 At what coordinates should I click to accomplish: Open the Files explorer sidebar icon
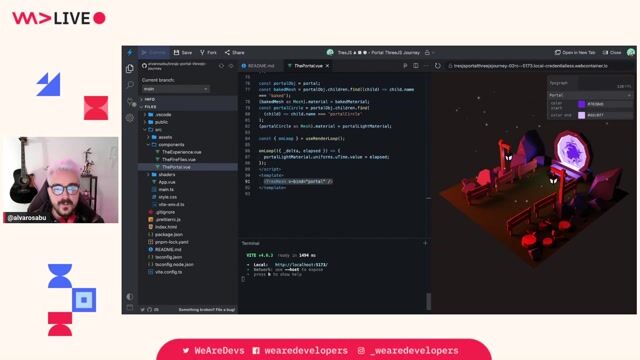(130, 69)
